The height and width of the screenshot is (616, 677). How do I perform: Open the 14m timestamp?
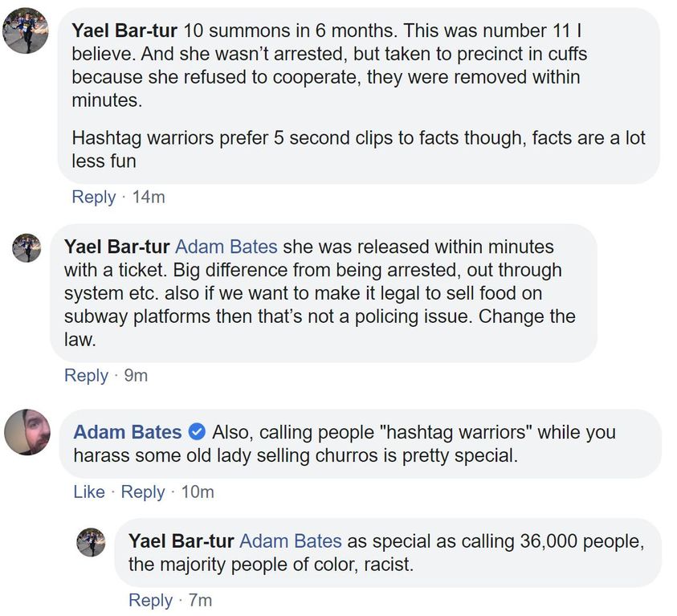pos(149,198)
